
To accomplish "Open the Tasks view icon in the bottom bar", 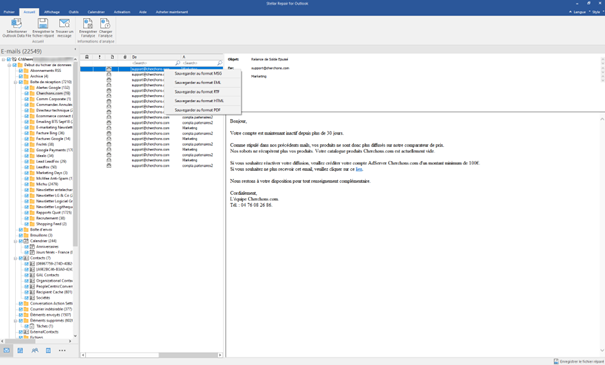I will coord(48,350).
